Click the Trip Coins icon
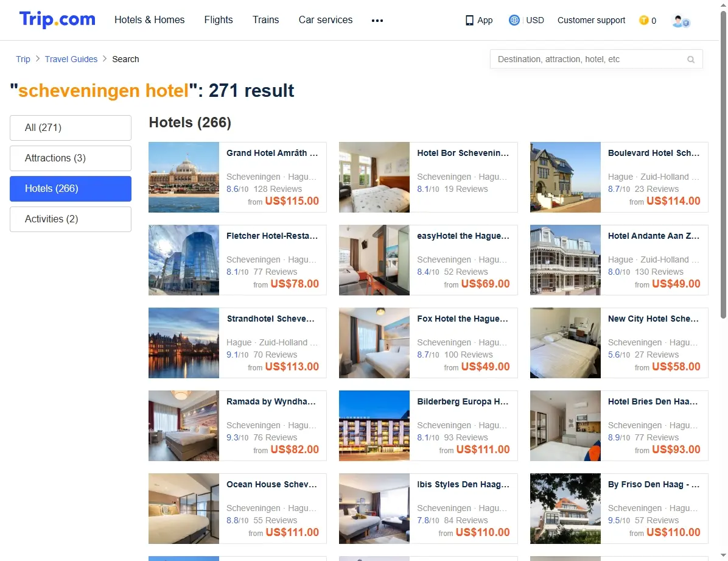 (x=643, y=20)
